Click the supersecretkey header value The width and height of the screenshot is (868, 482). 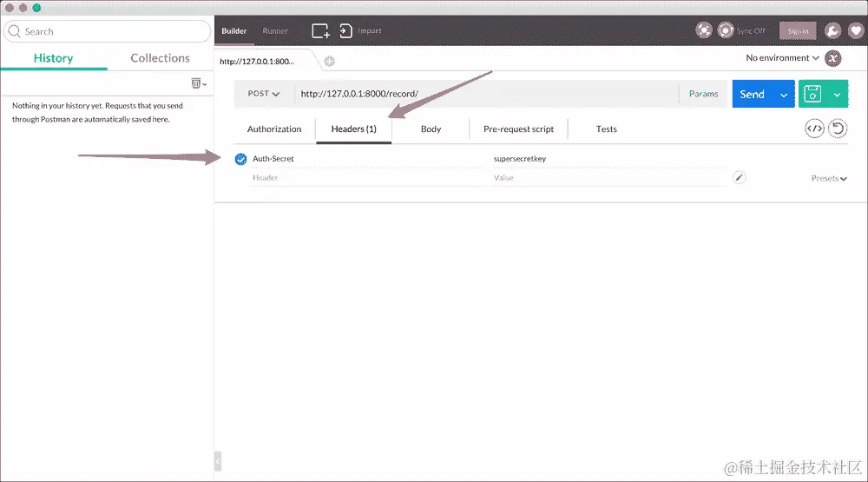click(x=520, y=158)
